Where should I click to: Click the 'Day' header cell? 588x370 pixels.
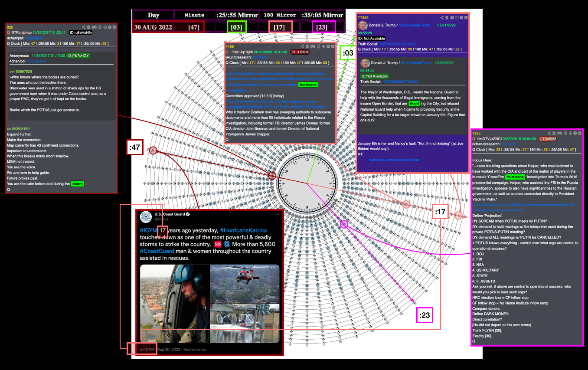coord(153,15)
